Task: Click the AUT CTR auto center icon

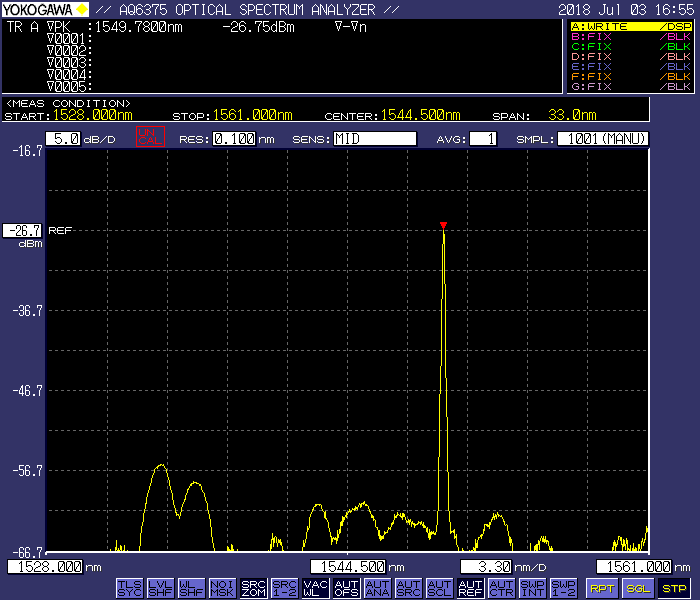Action: click(x=501, y=588)
